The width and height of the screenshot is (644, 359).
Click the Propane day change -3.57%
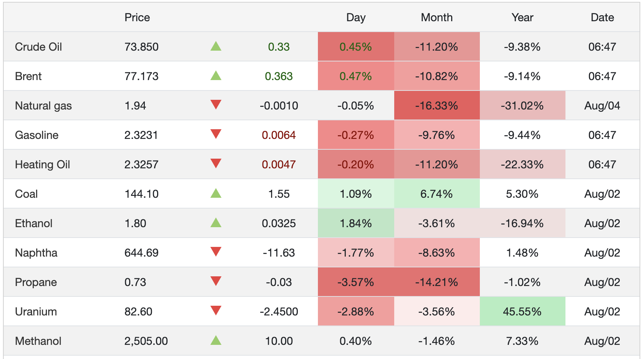click(x=356, y=282)
